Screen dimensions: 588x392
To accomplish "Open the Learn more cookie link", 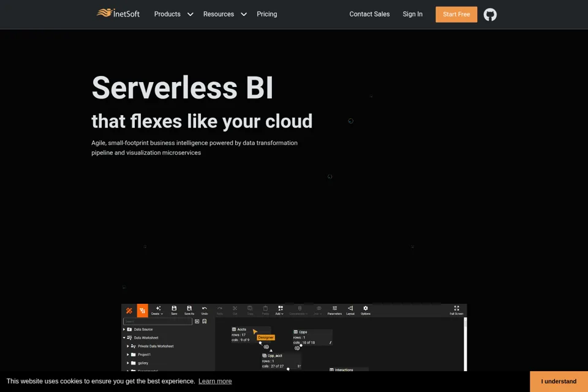I will [215, 381].
